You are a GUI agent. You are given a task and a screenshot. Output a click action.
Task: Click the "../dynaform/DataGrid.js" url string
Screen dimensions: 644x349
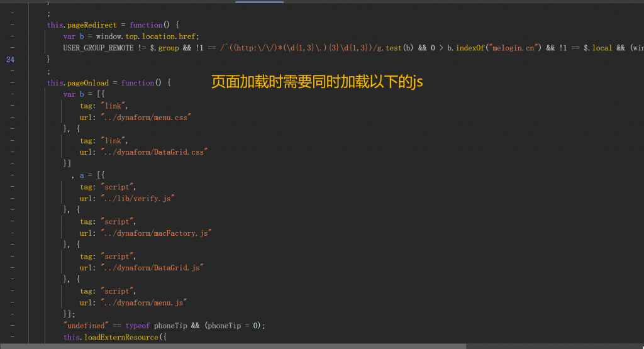point(152,268)
